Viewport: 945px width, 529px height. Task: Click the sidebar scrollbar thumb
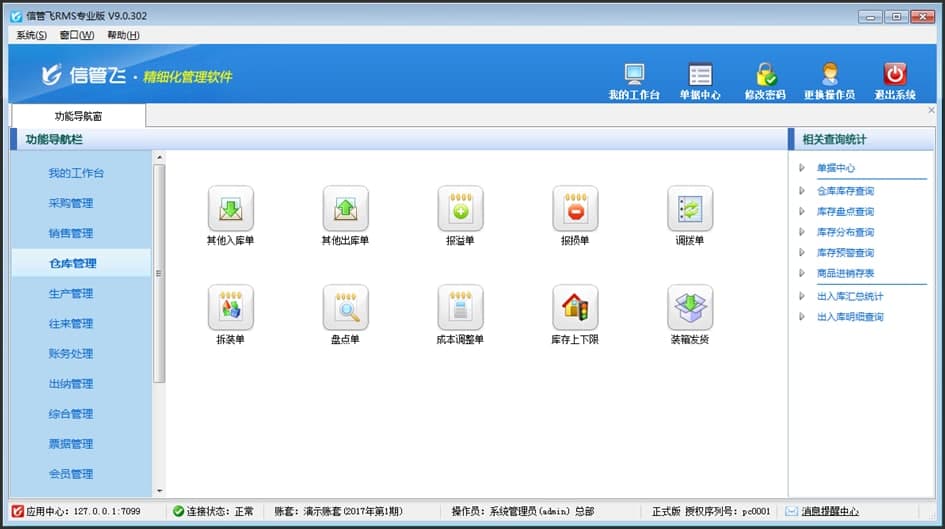[159, 274]
